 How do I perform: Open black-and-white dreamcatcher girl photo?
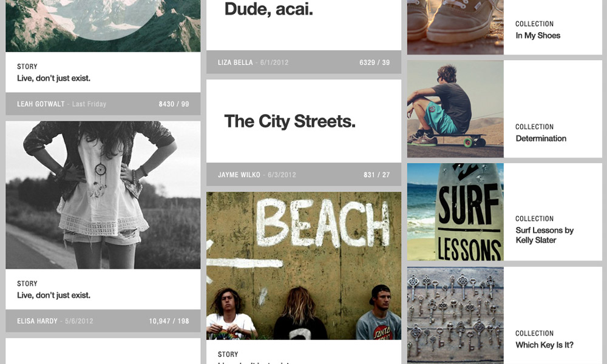[x=103, y=195]
